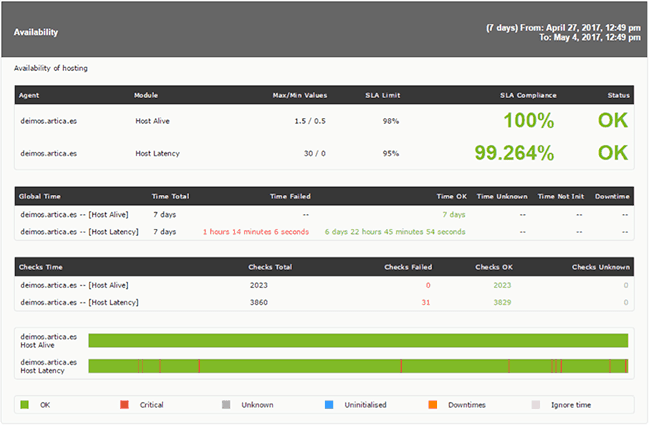Click the Host Latency availability bar
The height and width of the screenshot is (426, 650).
click(x=358, y=367)
